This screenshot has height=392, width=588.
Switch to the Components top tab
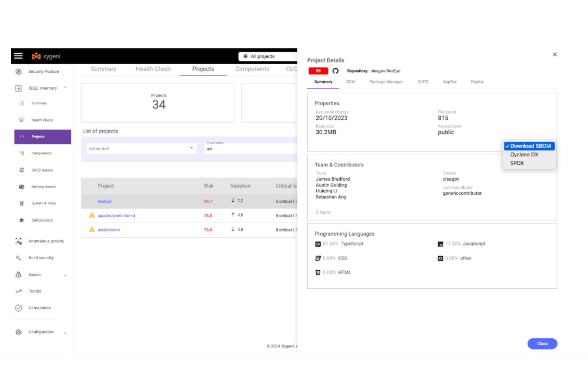tap(252, 69)
